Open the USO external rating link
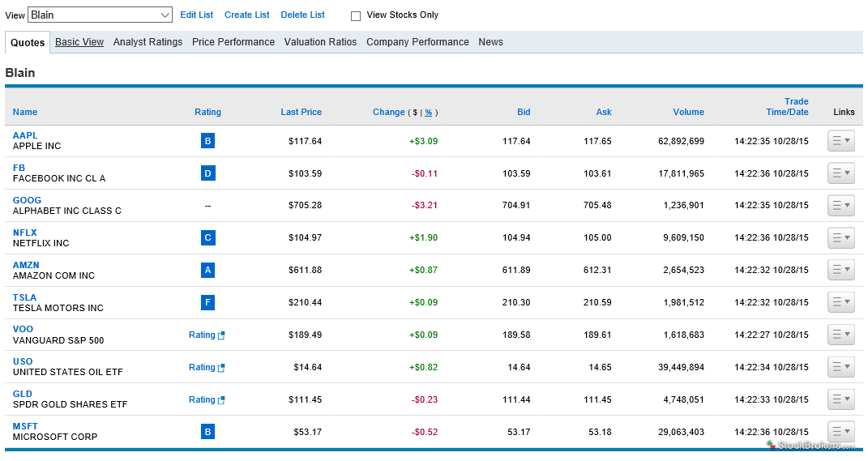The width and height of the screenshot is (868, 461). tap(207, 368)
